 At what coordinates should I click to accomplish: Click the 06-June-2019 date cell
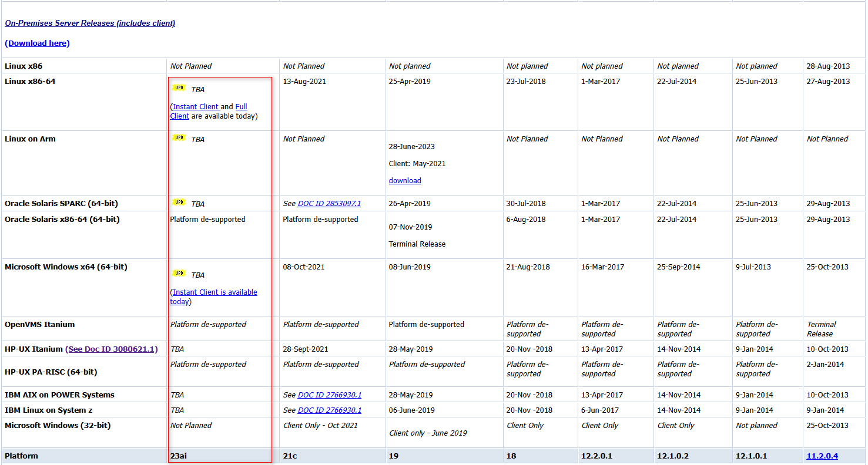[411, 410]
